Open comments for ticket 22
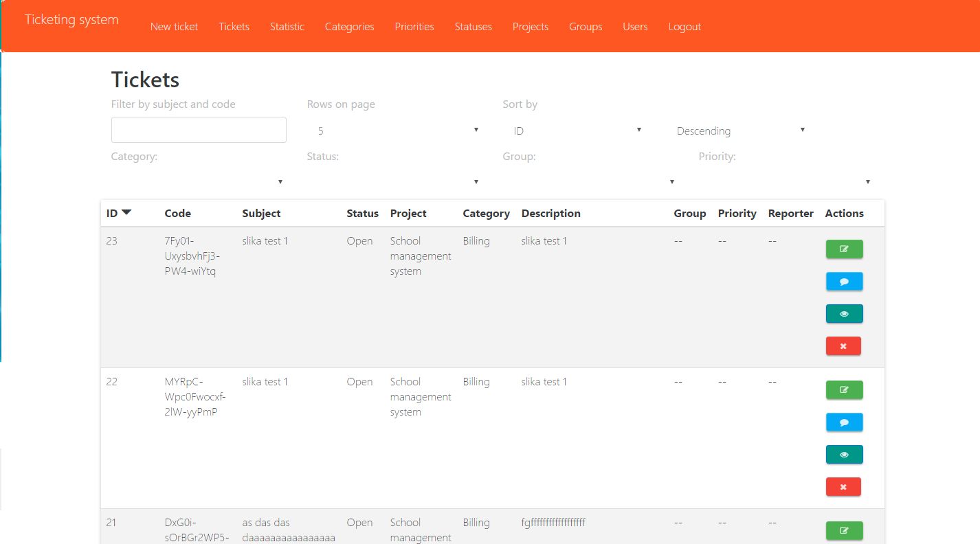Image resolution: width=980 pixels, height=544 pixels. [844, 422]
